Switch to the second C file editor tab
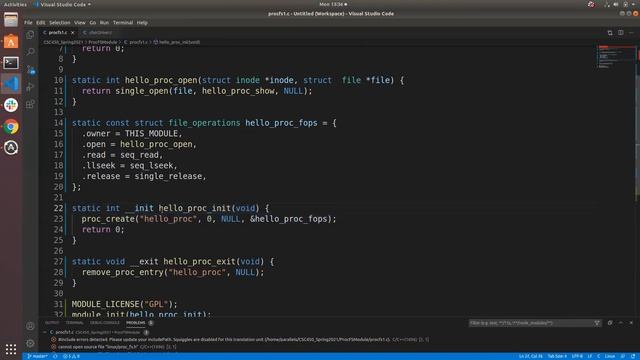Screen dimensions: 640x360 pos(98,33)
